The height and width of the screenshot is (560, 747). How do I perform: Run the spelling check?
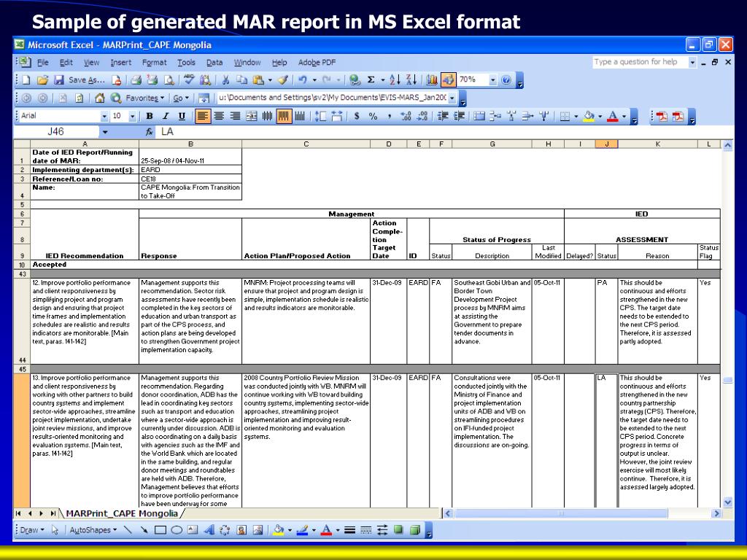189,80
